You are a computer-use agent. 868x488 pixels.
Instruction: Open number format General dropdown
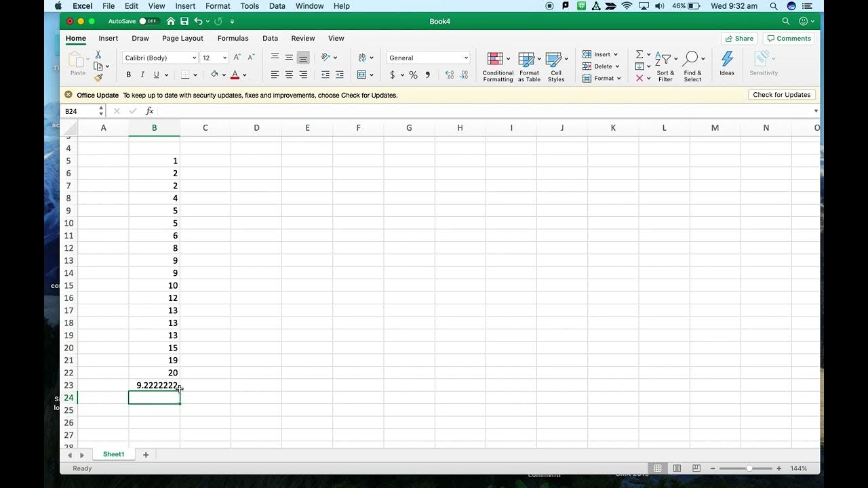point(466,58)
